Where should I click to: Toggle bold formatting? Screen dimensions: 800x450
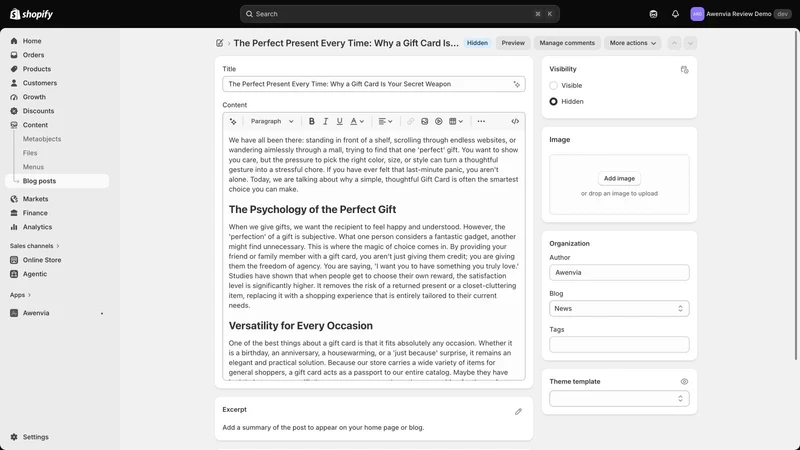311,121
